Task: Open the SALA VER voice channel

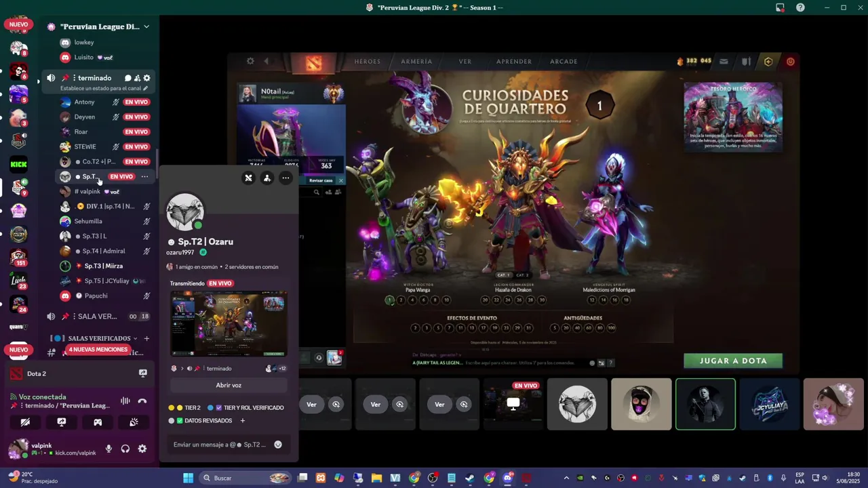Action: (x=98, y=317)
